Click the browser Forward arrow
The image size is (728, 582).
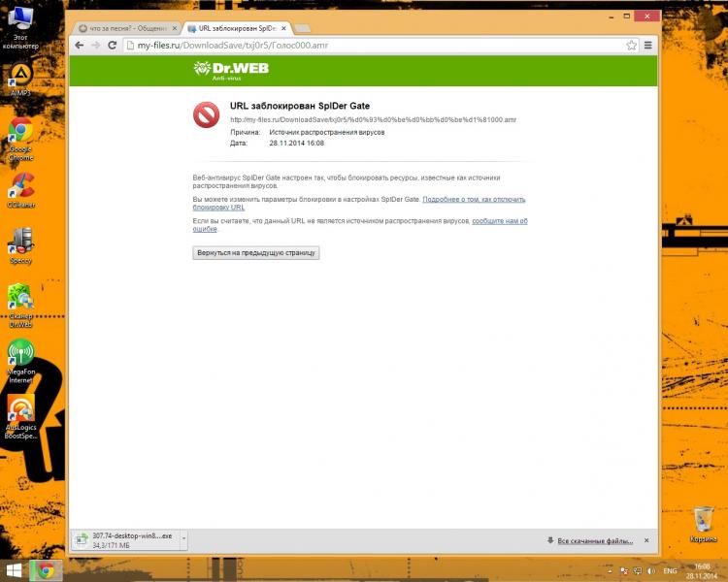point(96,45)
